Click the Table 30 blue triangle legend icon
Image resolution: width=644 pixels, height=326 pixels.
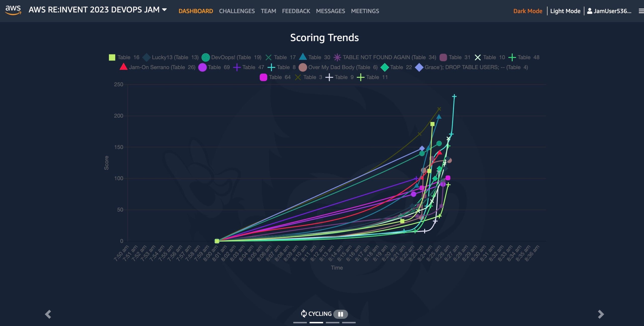click(x=303, y=57)
